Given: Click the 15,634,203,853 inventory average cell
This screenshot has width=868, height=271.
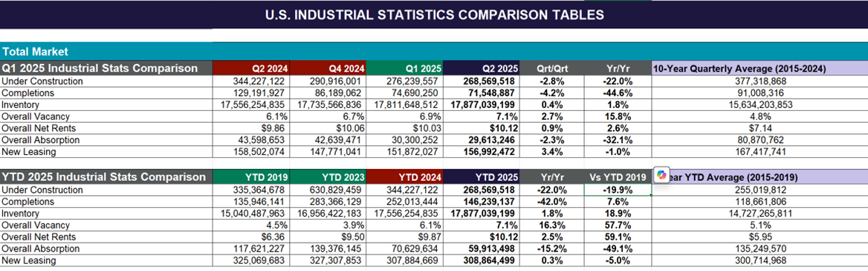Looking at the screenshot, I should (759, 104).
